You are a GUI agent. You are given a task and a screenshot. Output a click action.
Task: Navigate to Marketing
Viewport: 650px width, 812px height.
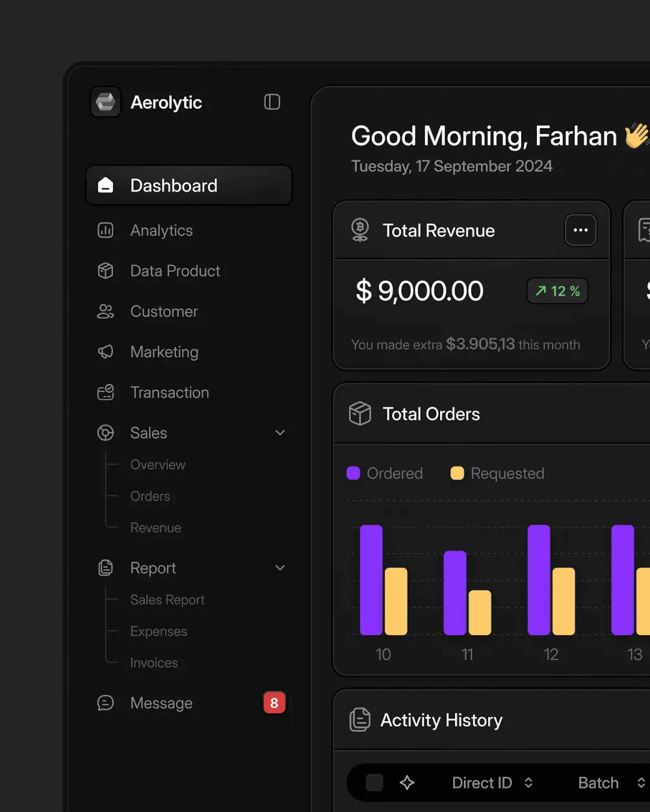click(164, 352)
